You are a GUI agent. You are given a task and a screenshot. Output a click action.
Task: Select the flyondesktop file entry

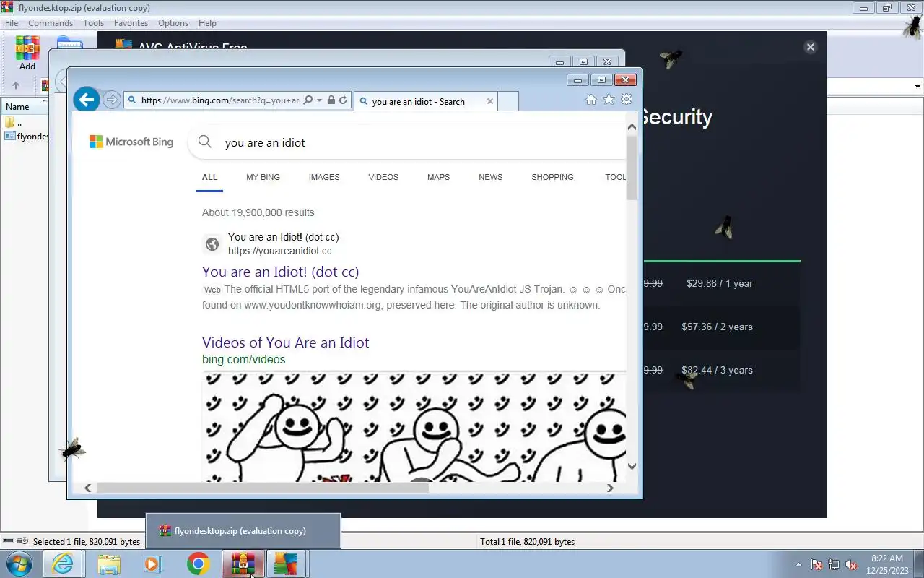(27, 136)
